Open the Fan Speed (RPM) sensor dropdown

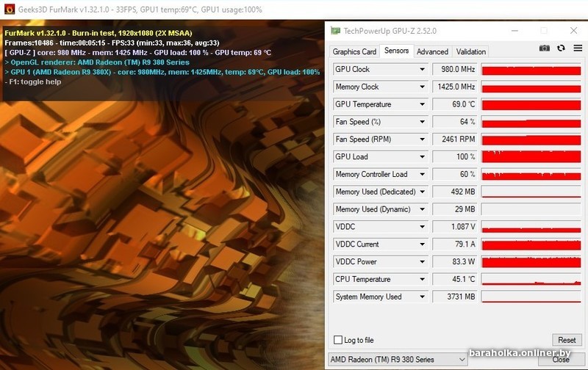click(422, 139)
